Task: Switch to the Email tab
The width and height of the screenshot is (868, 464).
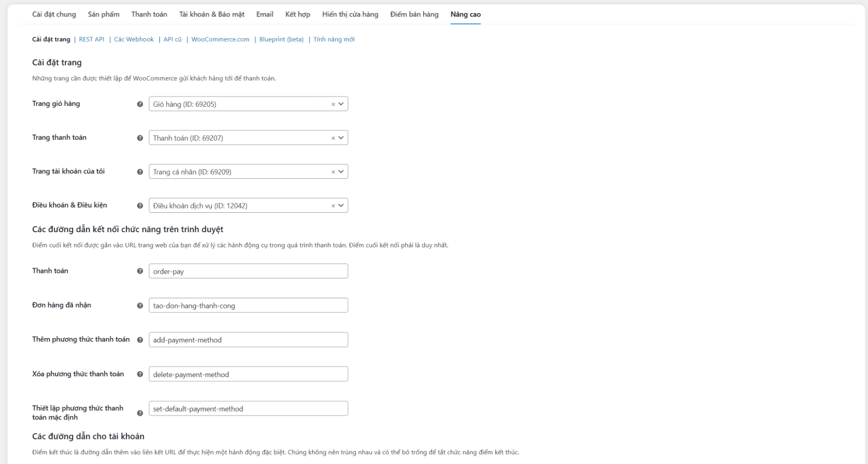Action: pos(264,14)
